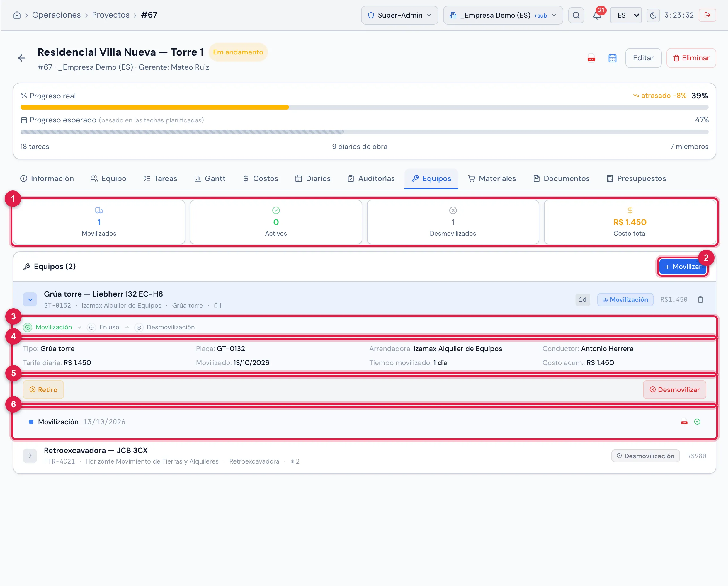Open the search magnifier icon

click(x=576, y=15)
